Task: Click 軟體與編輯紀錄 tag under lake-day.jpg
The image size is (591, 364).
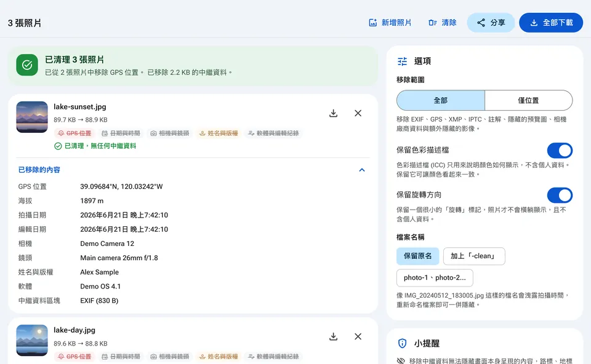Action: 273,357
